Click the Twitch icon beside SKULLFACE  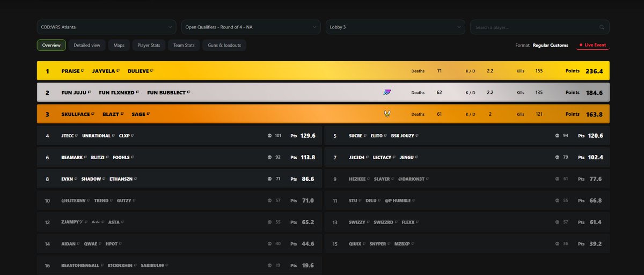tap(93, 114)
